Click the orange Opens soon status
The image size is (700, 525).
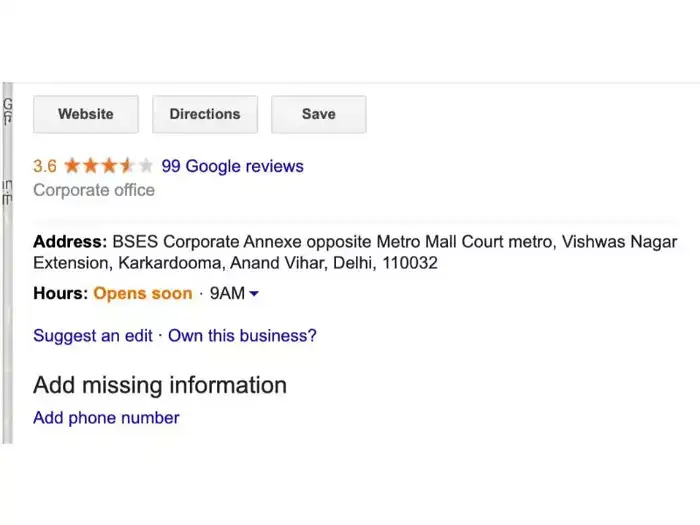pyautogui.click(x=142, y=294)
